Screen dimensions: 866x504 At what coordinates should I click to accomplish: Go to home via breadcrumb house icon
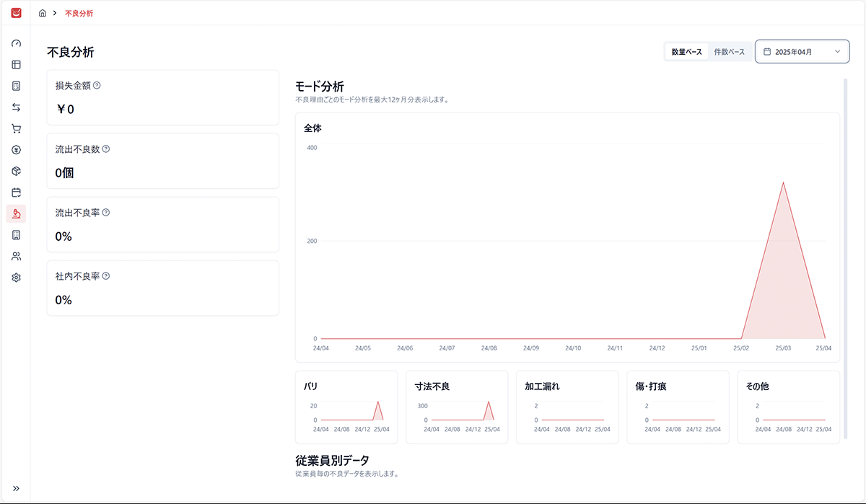click(43, 13)
